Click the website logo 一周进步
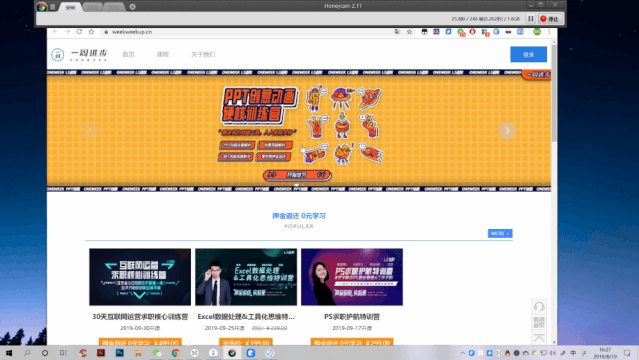This screenshot has height=360, width=639. pos(80,55)
